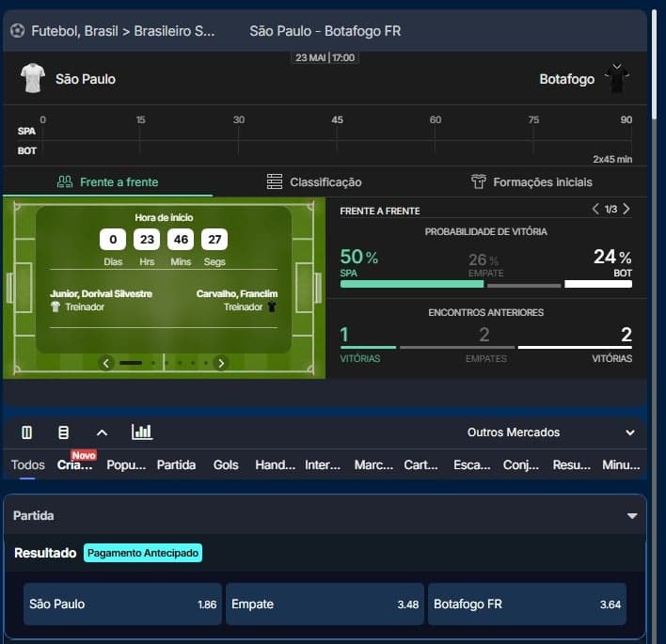
Task: Collapse all markets caret icon
Action: 102,433
